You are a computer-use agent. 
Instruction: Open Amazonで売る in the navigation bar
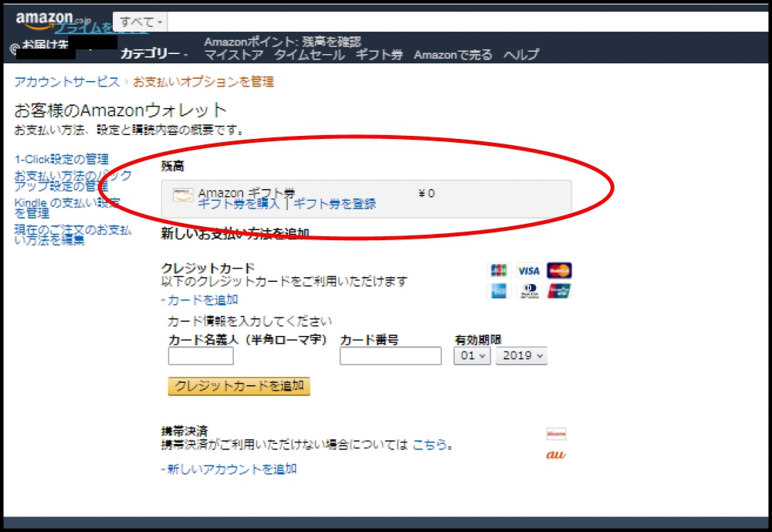(x=453, y=55)
